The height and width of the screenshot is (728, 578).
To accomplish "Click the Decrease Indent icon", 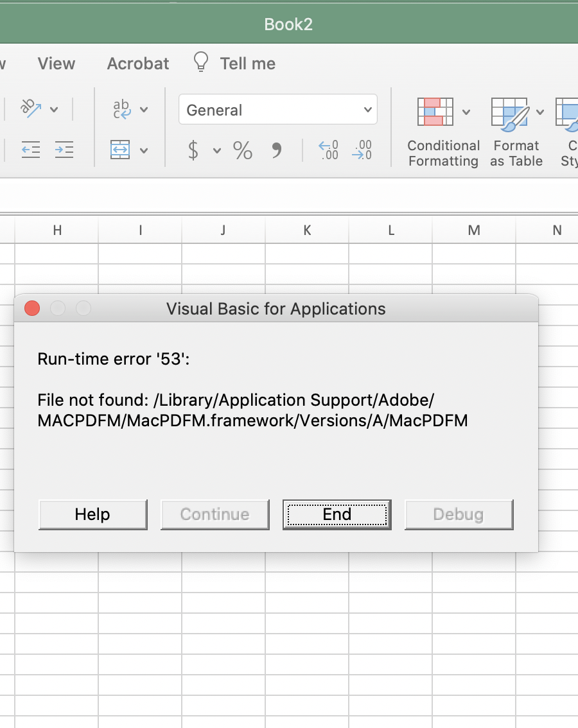I will [31, 150].
